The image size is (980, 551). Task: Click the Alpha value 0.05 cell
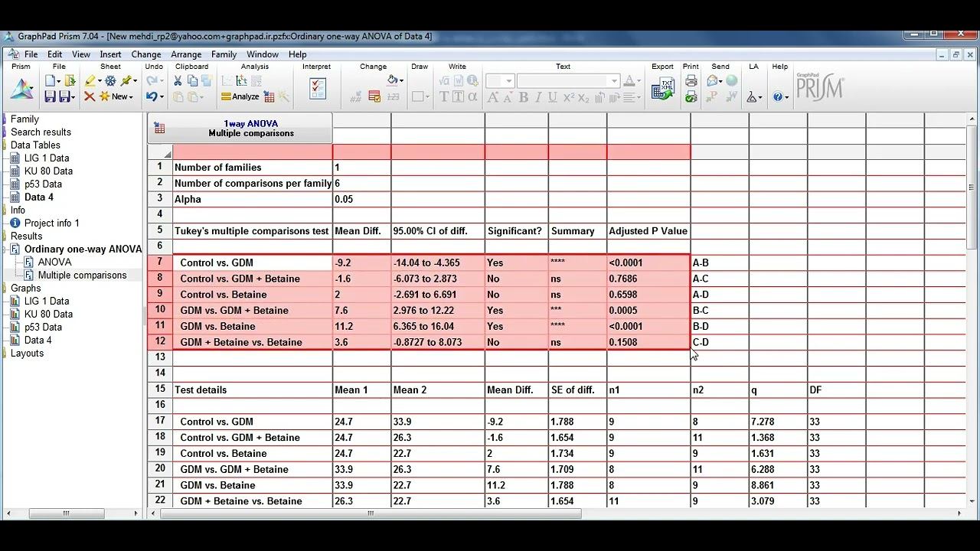click(x=361, y=199)
